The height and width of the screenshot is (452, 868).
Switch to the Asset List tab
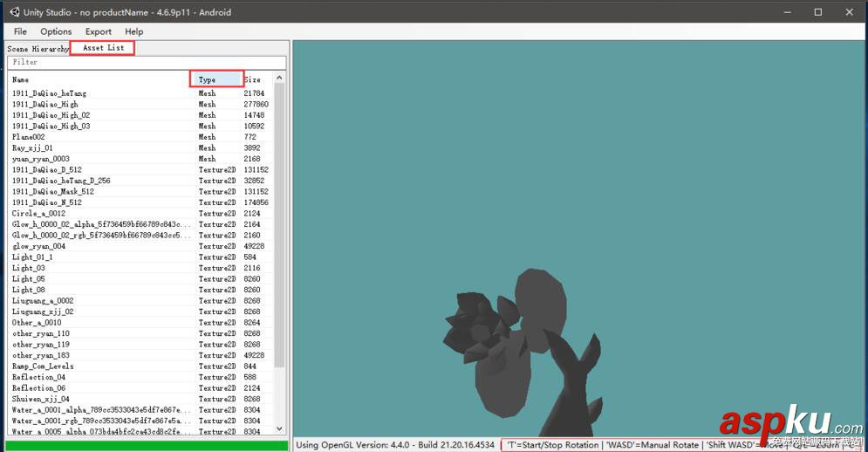point(104,48)
